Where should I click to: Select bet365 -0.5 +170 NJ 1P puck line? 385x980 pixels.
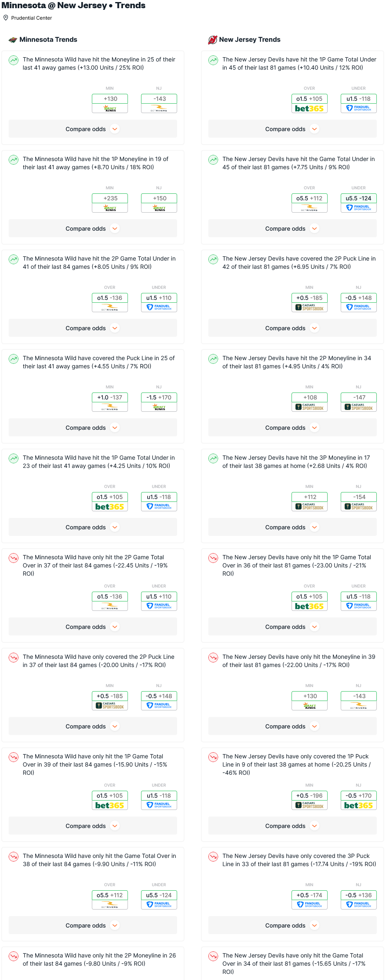pos(359,800)
